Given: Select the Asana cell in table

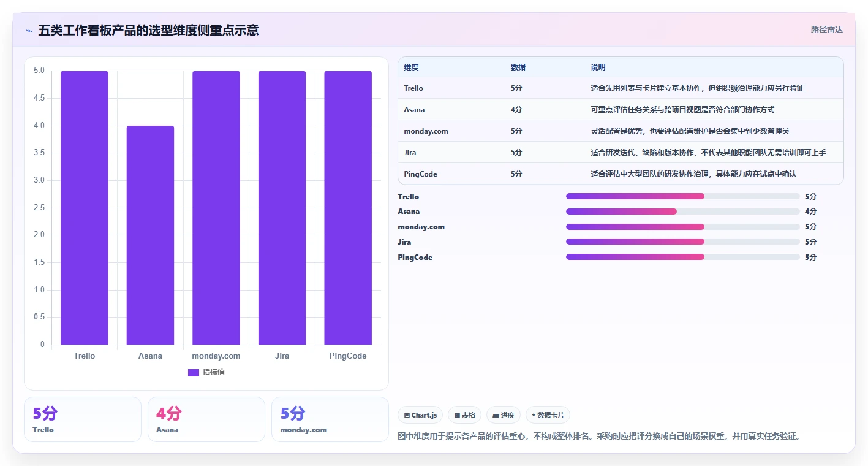Looking at the screenshot, I should pyautogui.click(x=414, y=110).
